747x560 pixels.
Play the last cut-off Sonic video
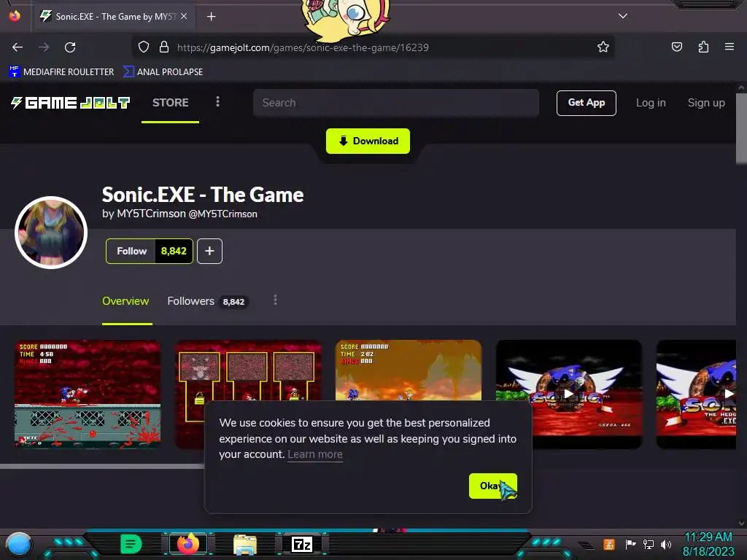[x=697, y=394]
